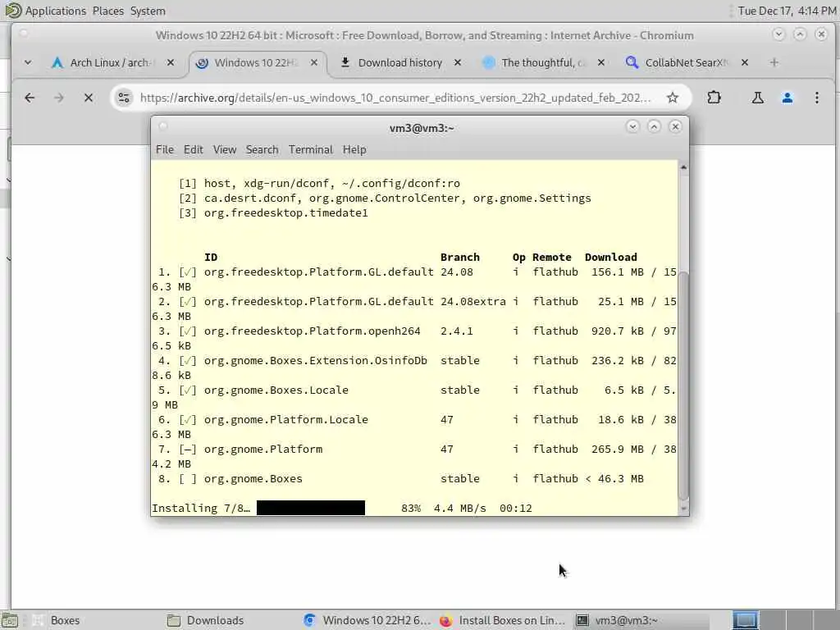Switch to The thoughtful tab
Viewport: 840px width, 630px height.
tap(543, 62)
